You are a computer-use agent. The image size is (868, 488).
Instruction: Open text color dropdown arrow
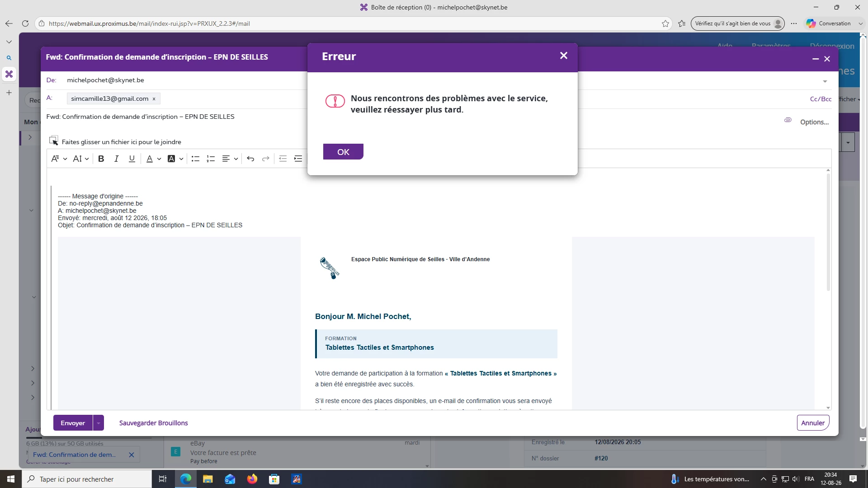(159, 159)
